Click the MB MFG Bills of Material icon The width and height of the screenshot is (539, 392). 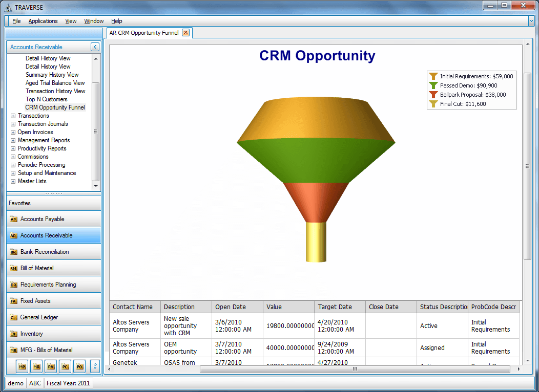click(13, 350)
